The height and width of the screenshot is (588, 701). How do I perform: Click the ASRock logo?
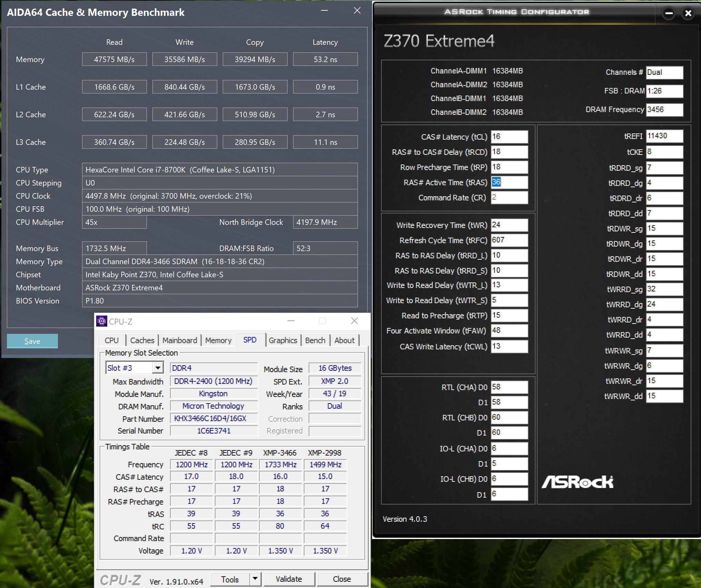[x=578, y=482]
